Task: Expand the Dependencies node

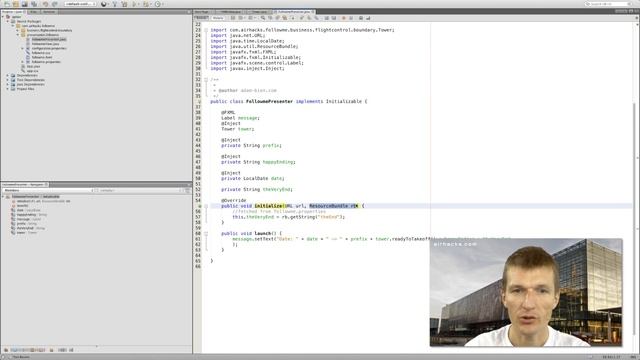Action: tap(8, 76)
